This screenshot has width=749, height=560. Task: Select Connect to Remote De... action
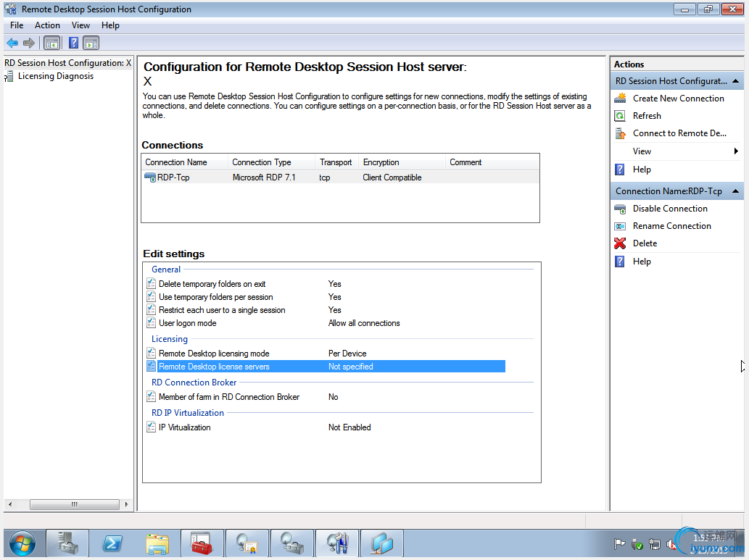pyautogui.click(x=679, y=134)
